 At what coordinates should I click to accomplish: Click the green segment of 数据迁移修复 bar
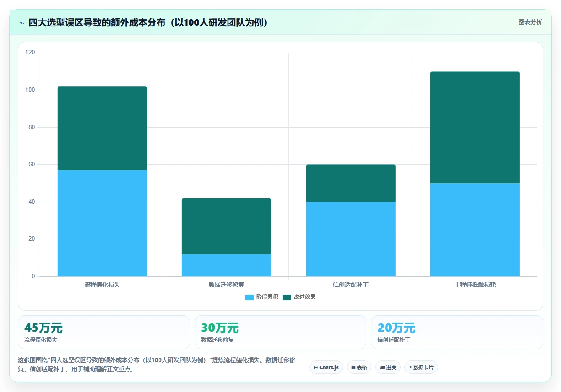[227, 226]
